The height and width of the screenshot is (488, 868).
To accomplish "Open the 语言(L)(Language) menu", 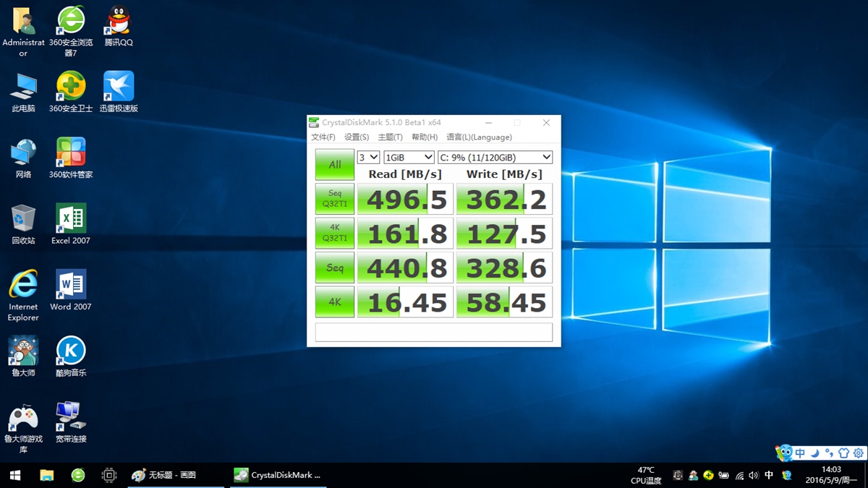I will 479,137.
